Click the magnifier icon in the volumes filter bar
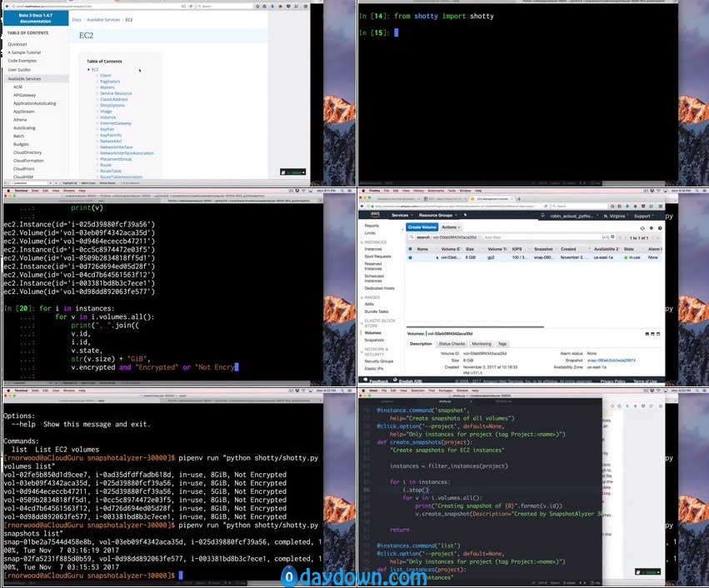709x588 pixels. click(x=411, y=237)
